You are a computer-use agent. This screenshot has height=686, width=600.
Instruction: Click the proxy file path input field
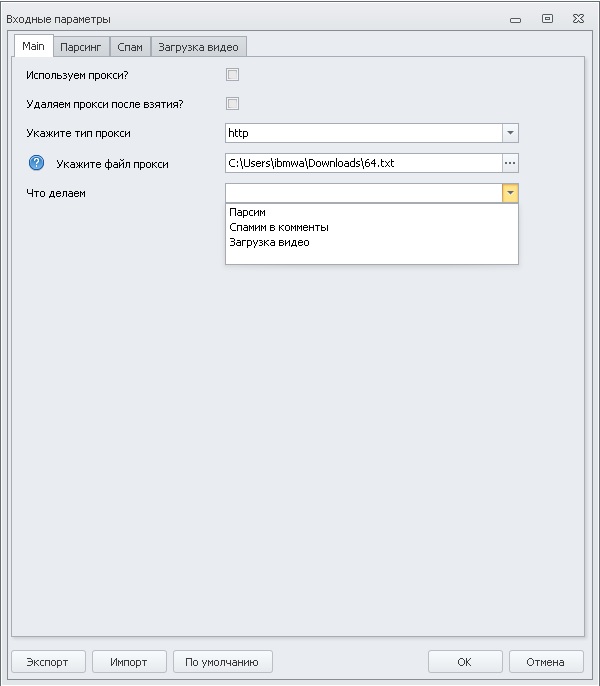[362, 163]
